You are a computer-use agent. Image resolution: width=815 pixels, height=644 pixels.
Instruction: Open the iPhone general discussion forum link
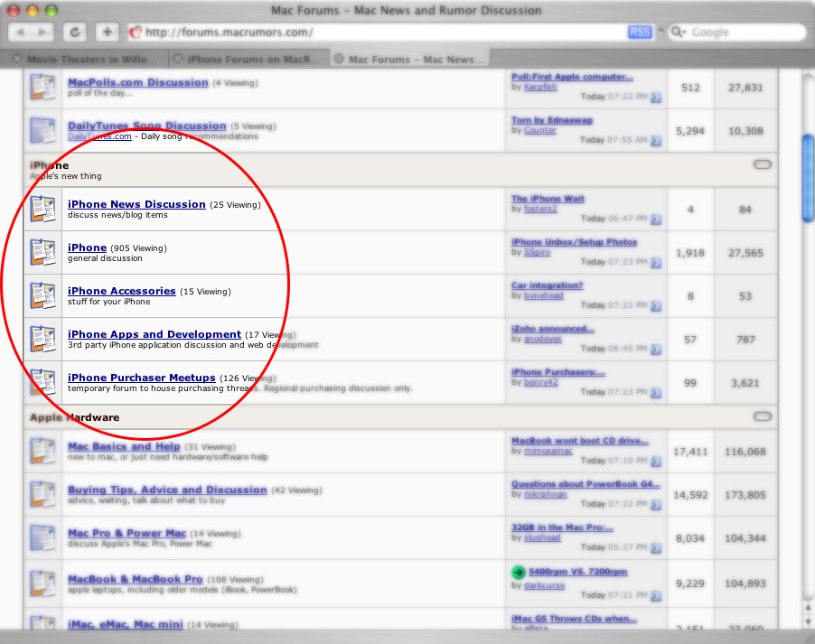click(x=87, y=247)
